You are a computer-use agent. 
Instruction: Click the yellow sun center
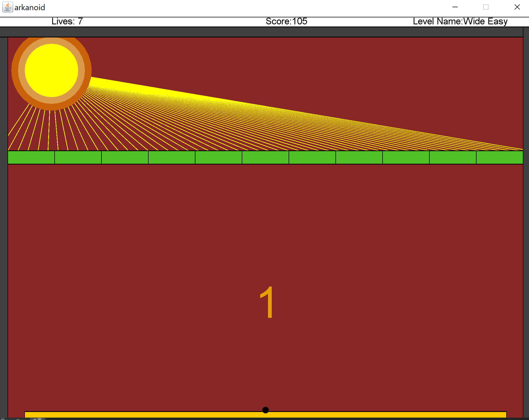(51, 70)
